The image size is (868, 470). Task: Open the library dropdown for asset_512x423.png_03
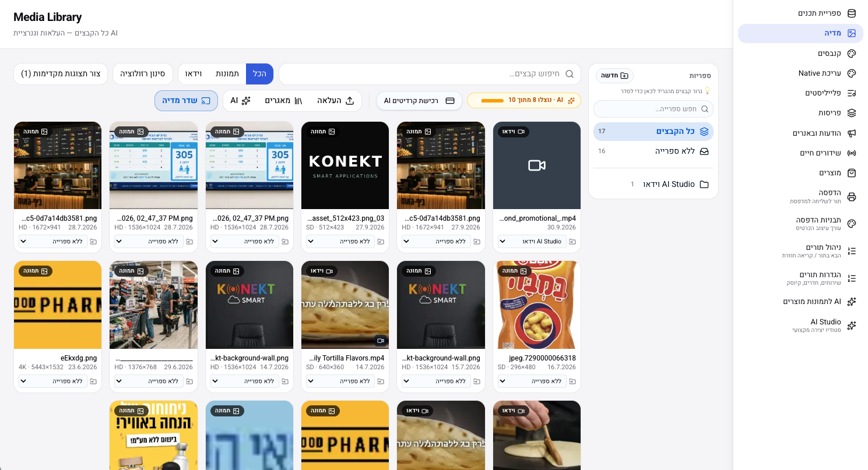click(x=340, y=242)
